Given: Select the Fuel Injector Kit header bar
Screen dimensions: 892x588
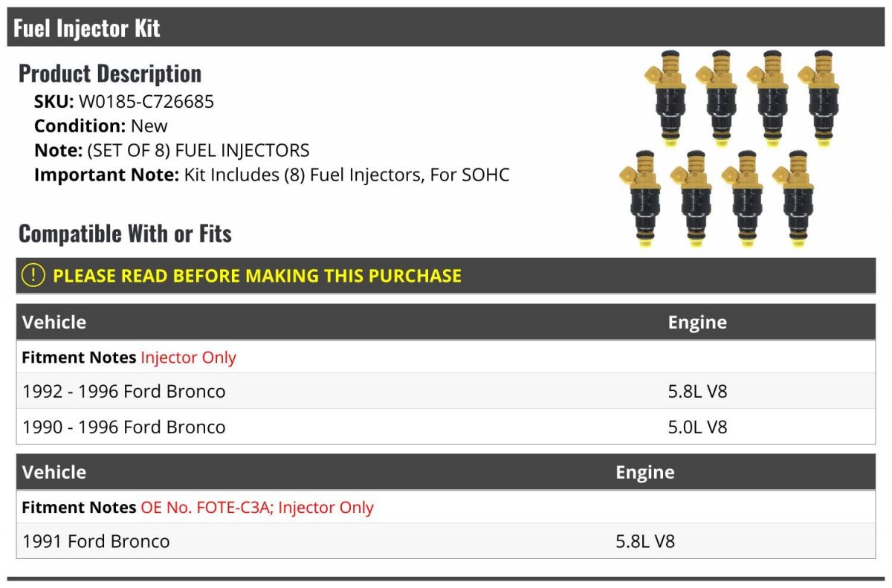Looking at the screenshot, I should click(446, 28).
